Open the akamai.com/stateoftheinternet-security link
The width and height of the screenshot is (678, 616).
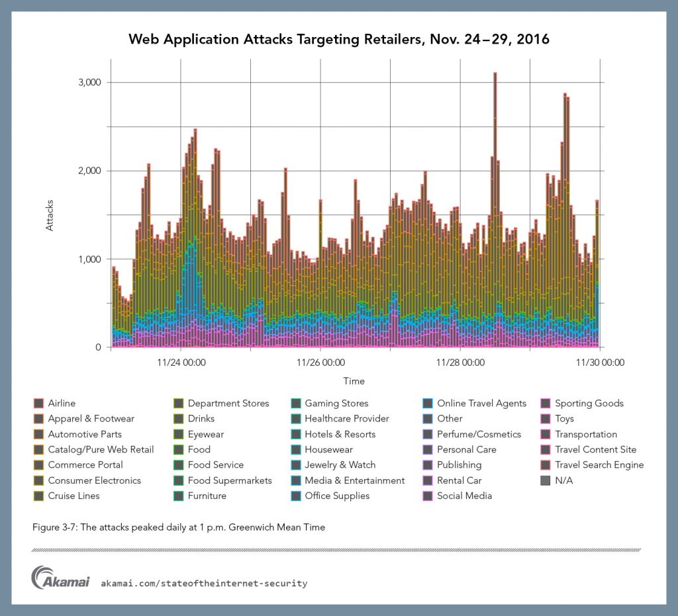[x=203, y=584]
